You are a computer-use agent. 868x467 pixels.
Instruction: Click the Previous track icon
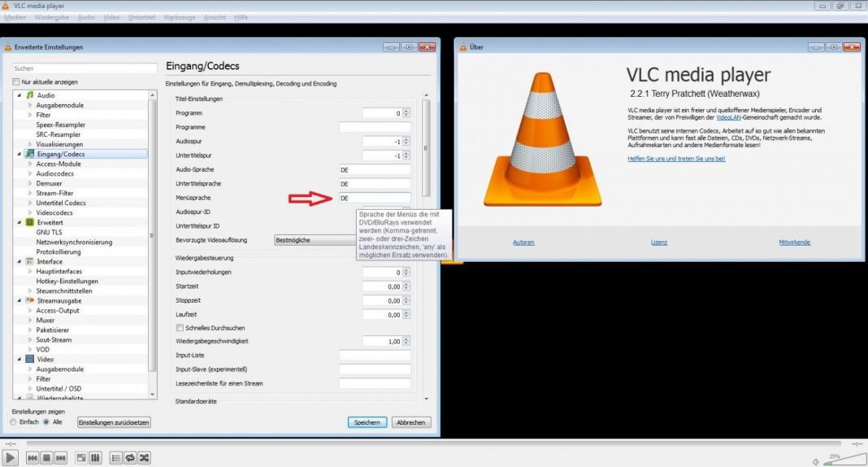click(33, 458)
